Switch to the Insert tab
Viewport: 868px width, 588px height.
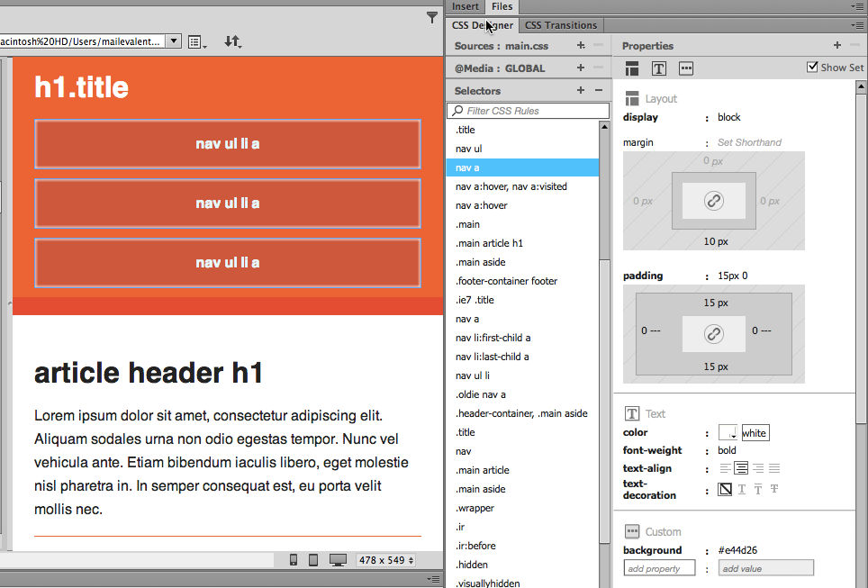(465, 6)
